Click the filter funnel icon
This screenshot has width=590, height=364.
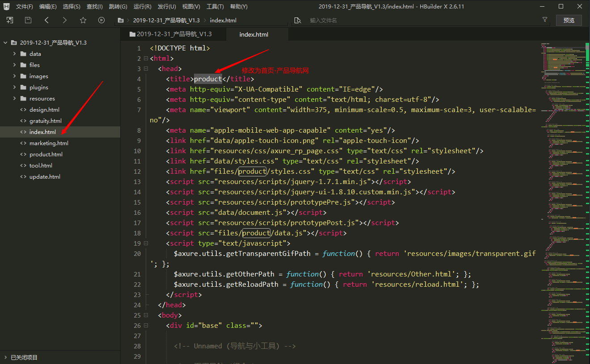click(x=544, y=20)
